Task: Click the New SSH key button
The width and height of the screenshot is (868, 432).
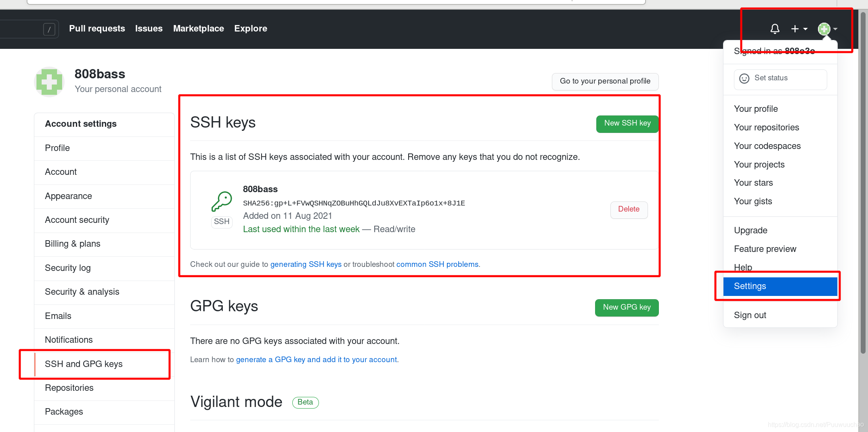Action: 627,124
